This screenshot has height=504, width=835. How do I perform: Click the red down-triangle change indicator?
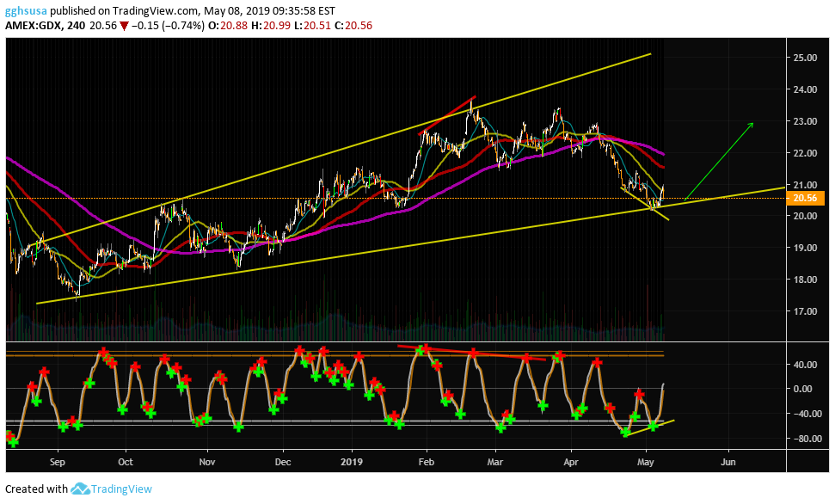(124, 26)
